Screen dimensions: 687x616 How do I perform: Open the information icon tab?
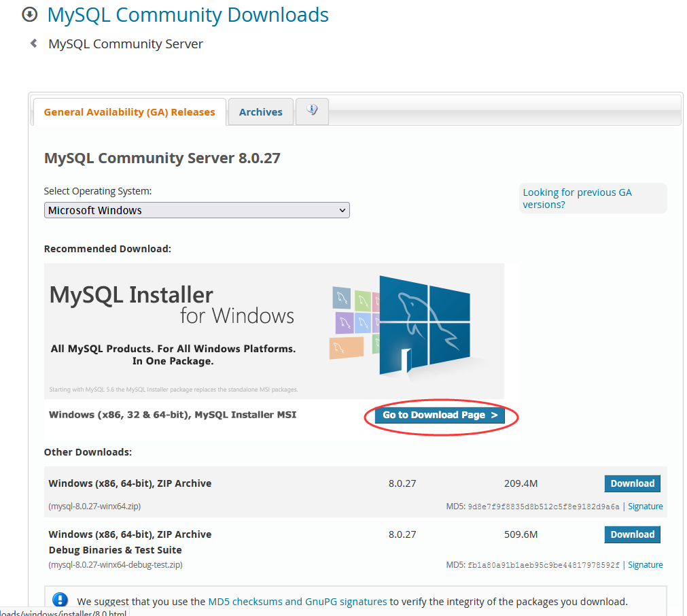point(312,111)
